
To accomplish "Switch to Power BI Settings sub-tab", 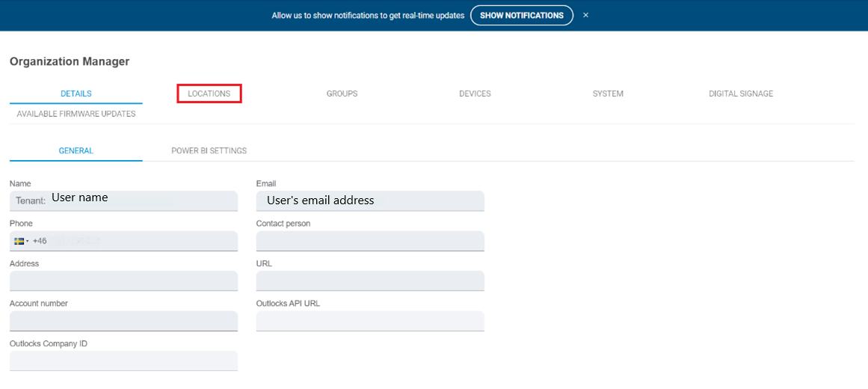I will pyautogui.click(x=209, y=150).
